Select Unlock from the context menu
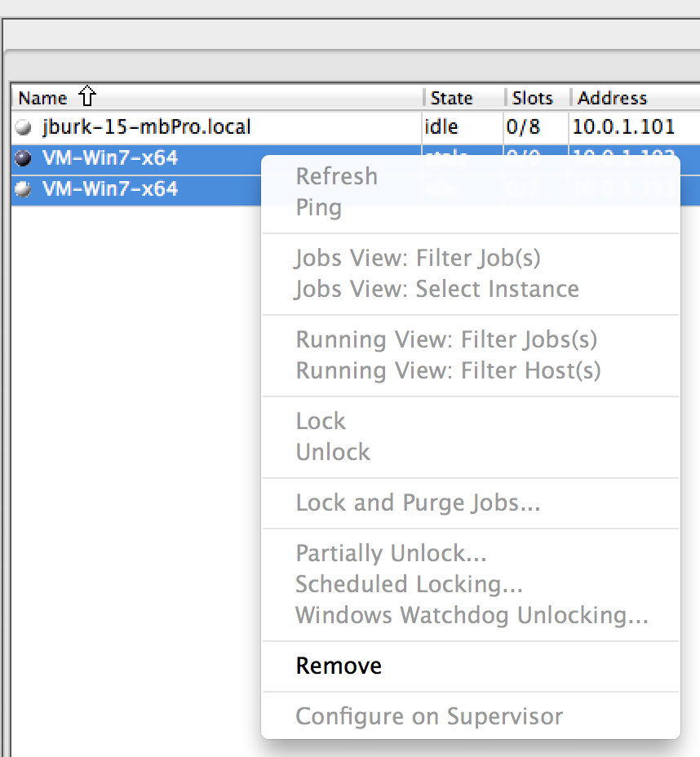Screen dimensions: 700x757 333,452
